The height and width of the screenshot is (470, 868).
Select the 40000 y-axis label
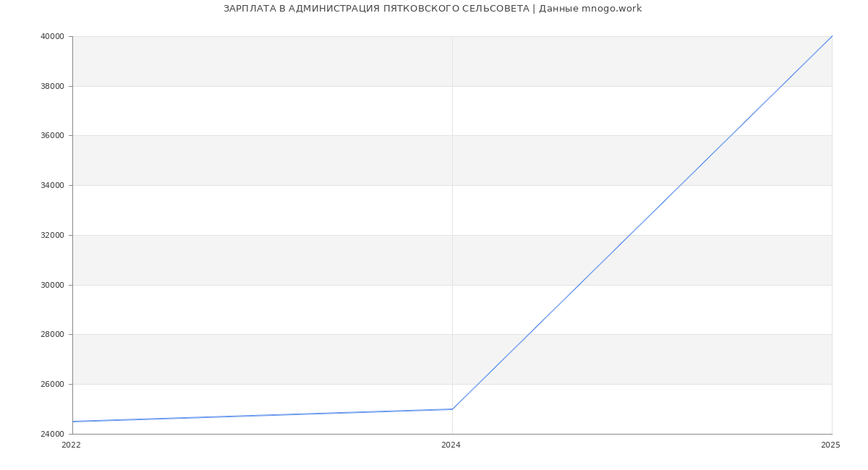(x=52, y=37)
